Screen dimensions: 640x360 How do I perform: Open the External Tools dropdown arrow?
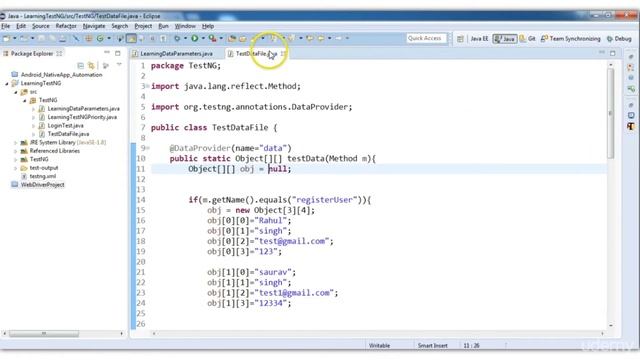pos(221,38)
